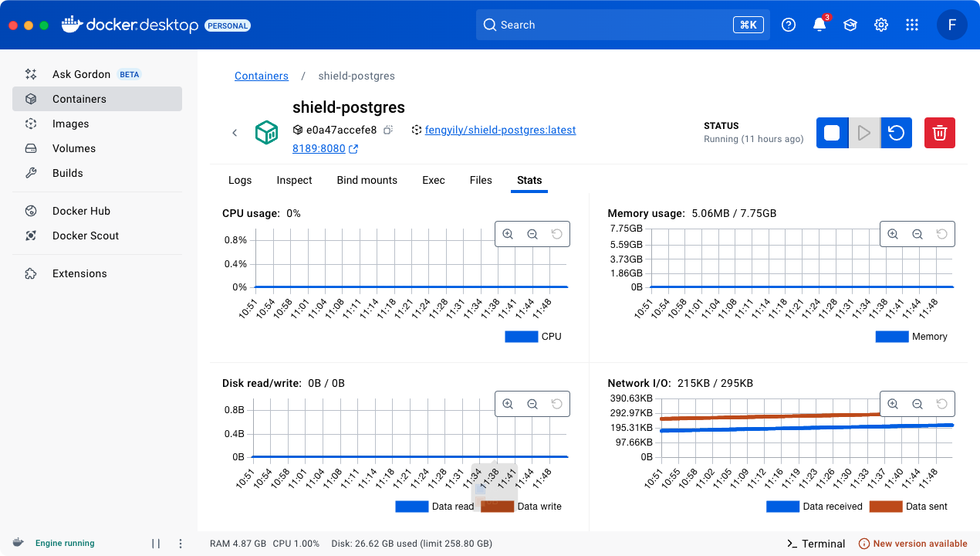Click the Start play button

click(864, 133)
